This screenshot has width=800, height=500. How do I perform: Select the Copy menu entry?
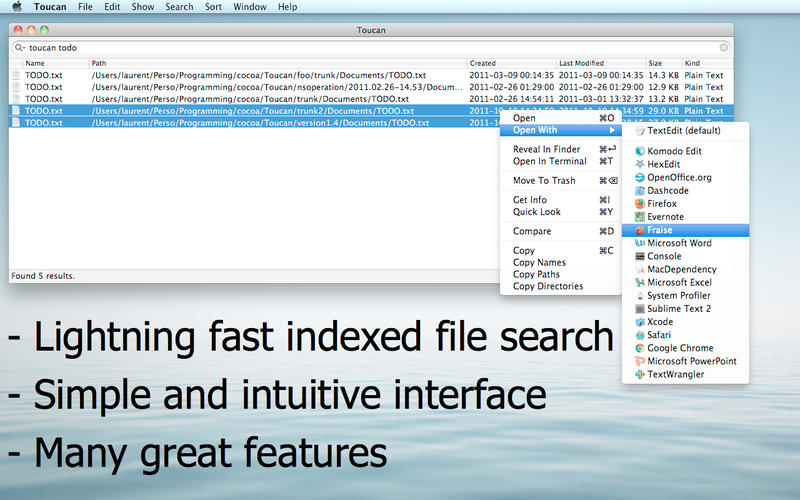pos(560,251)
